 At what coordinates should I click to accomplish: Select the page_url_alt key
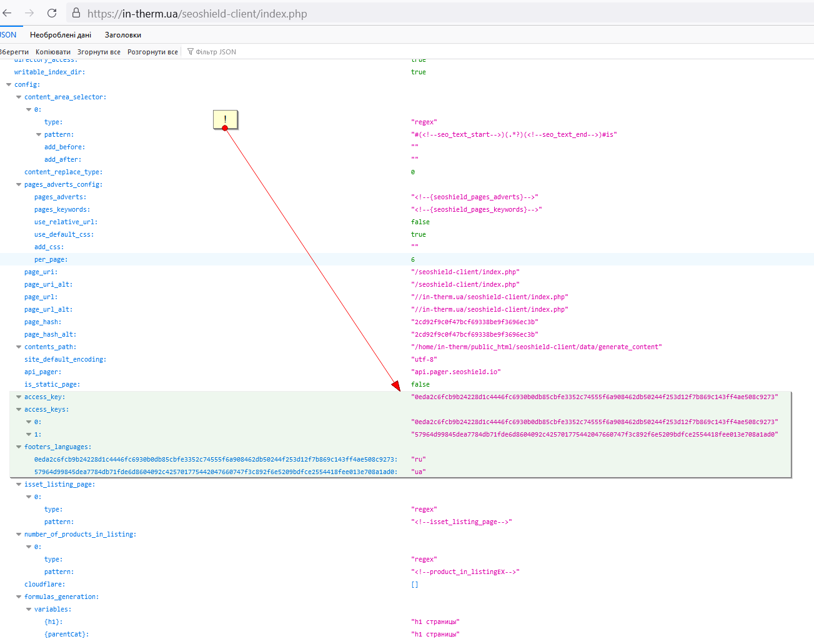[48, 310]
